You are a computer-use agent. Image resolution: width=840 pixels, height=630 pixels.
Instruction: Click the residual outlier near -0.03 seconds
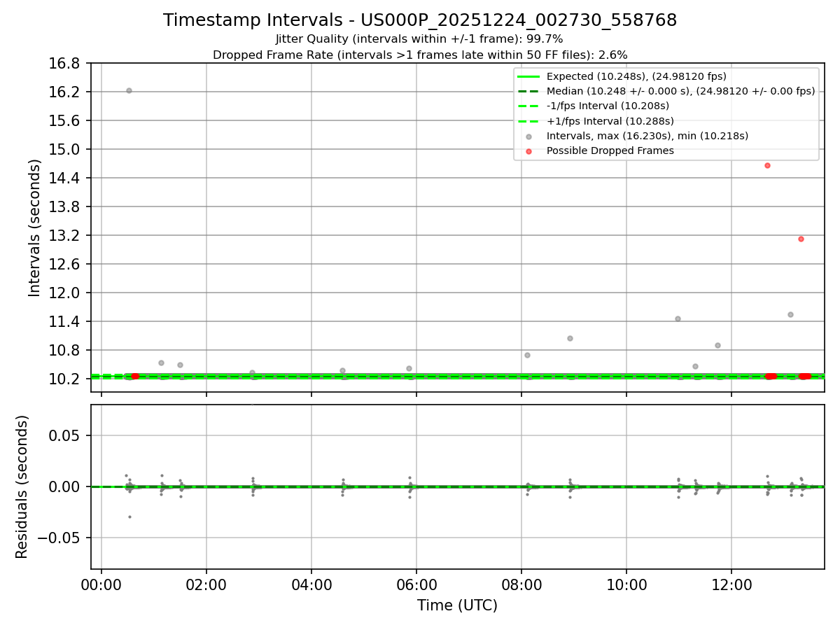(x=129, y=517)
